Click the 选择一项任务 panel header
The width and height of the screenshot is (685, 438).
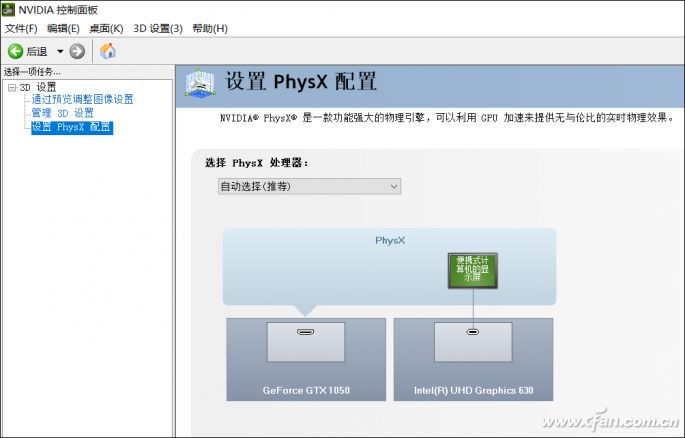click(32, 72)
